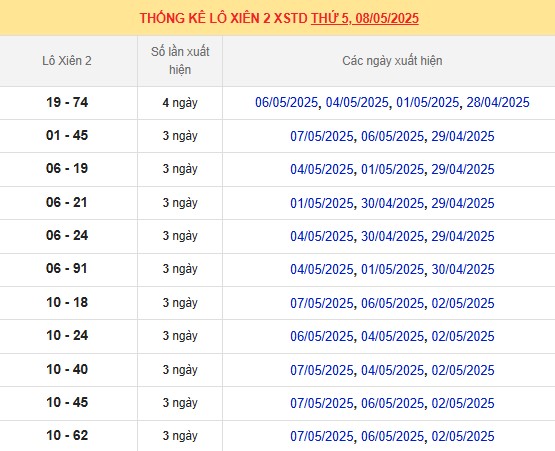Open 29/04/2025 in the 06 - 19 row

coord(463,169)
